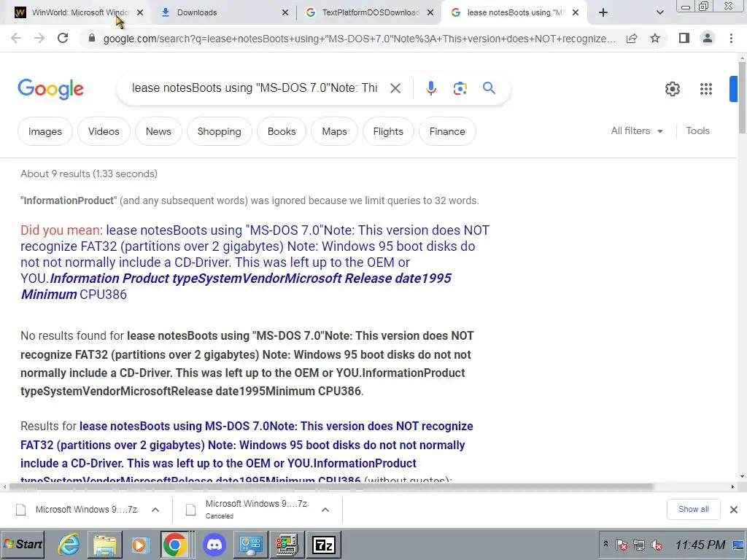The image size is (747, 560).
Task: Click the padlock site info icon
Action: click(92, 38)
